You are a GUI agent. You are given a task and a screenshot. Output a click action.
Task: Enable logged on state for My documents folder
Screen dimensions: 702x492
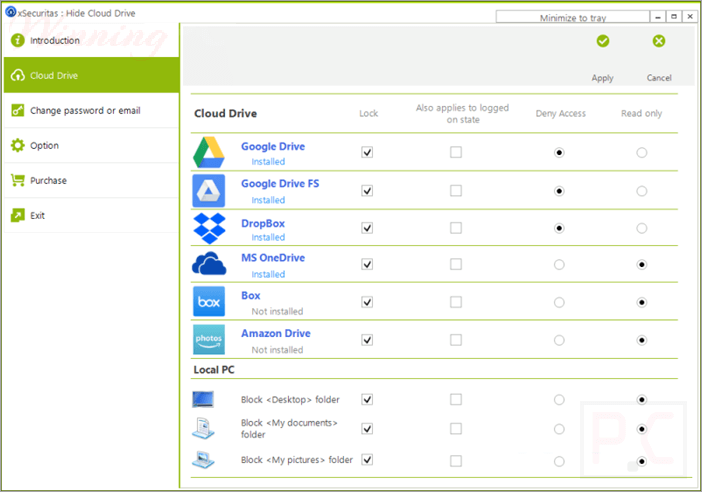click(456, 429)
